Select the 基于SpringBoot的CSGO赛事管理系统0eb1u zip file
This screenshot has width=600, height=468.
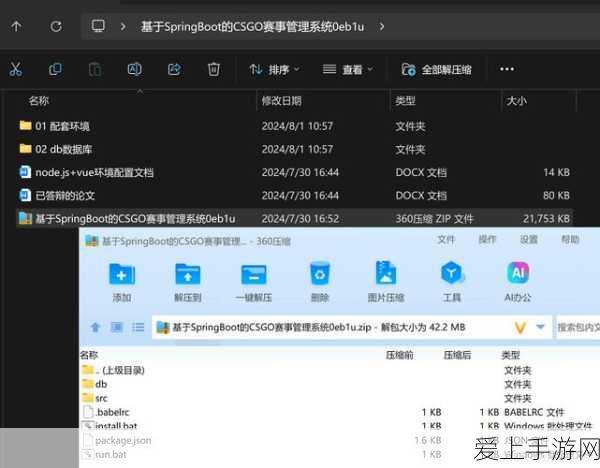pos(295,219)
